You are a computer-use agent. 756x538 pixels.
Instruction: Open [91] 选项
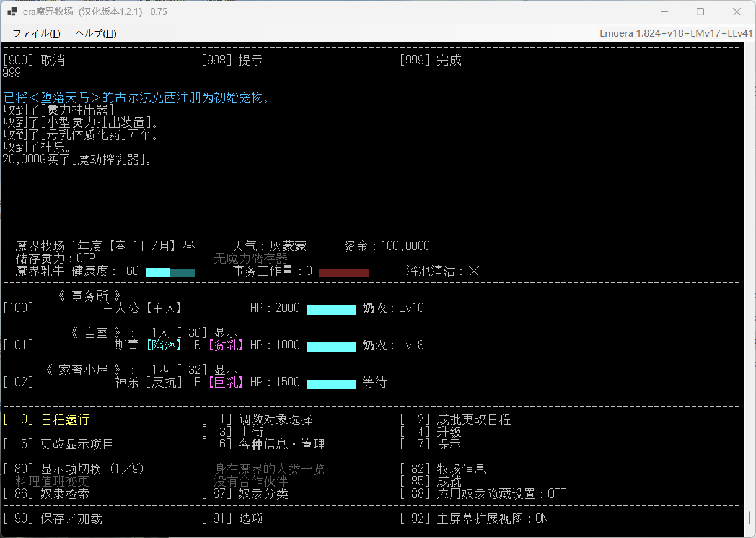[232, 519]
